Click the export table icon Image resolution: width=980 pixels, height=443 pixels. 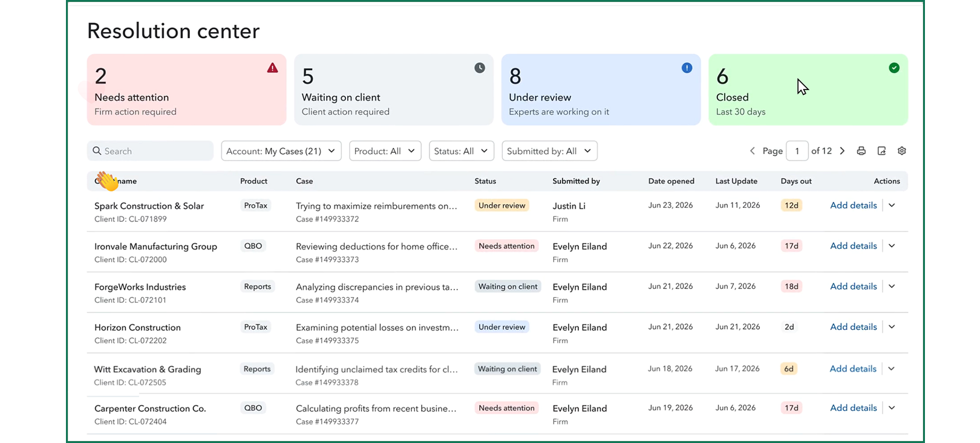[x=881, y=151]
